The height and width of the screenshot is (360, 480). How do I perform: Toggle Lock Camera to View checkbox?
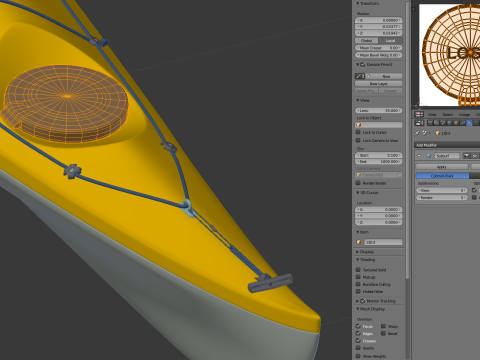coord(358,140)
